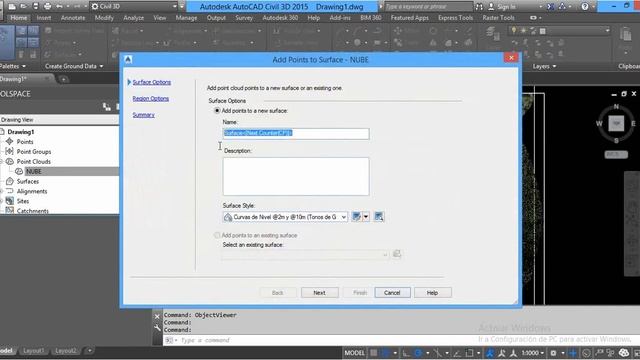The height and width of the screenshot is (360, 640).
Task: Click the Layer Properties icon in ribbon
Action: pos(493,34)
